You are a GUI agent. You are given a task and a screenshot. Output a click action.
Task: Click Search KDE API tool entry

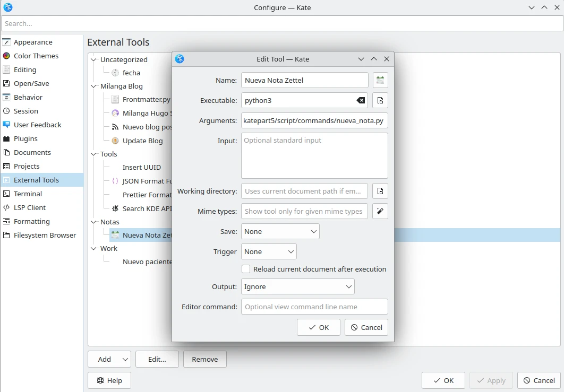coord(147,208)
